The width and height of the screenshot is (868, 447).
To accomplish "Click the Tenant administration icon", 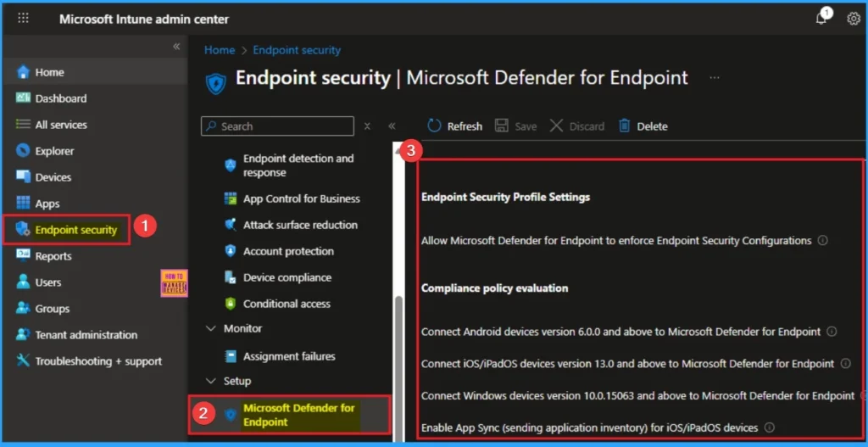I will (23, 334).
